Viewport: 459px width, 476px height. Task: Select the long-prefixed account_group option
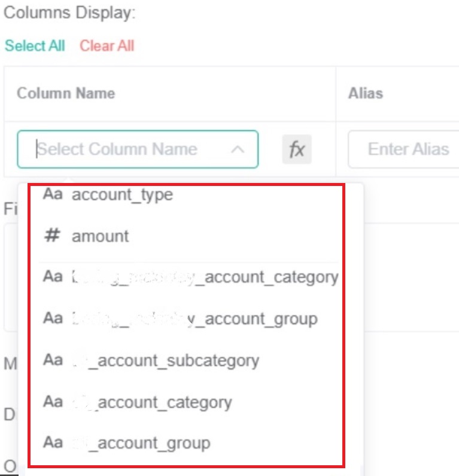point(194,319)
